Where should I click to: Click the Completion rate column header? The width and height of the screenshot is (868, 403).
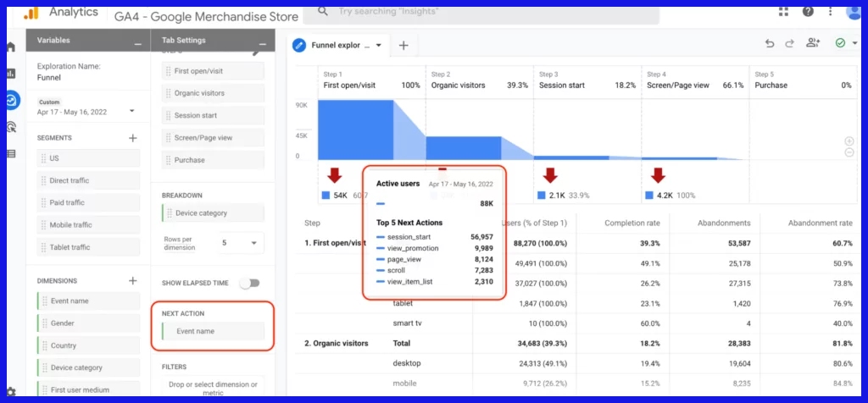pyautogui.click(x=632, y=223)
